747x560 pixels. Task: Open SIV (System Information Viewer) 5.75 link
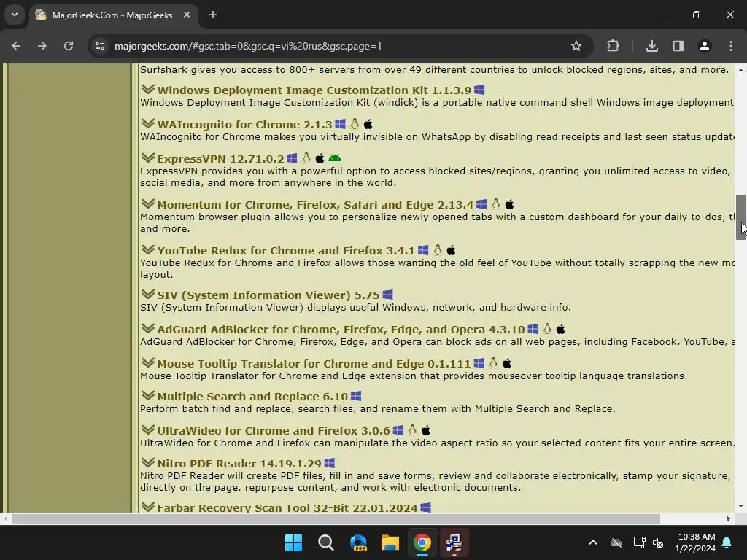pyautogui.click(x=268, y=295)
